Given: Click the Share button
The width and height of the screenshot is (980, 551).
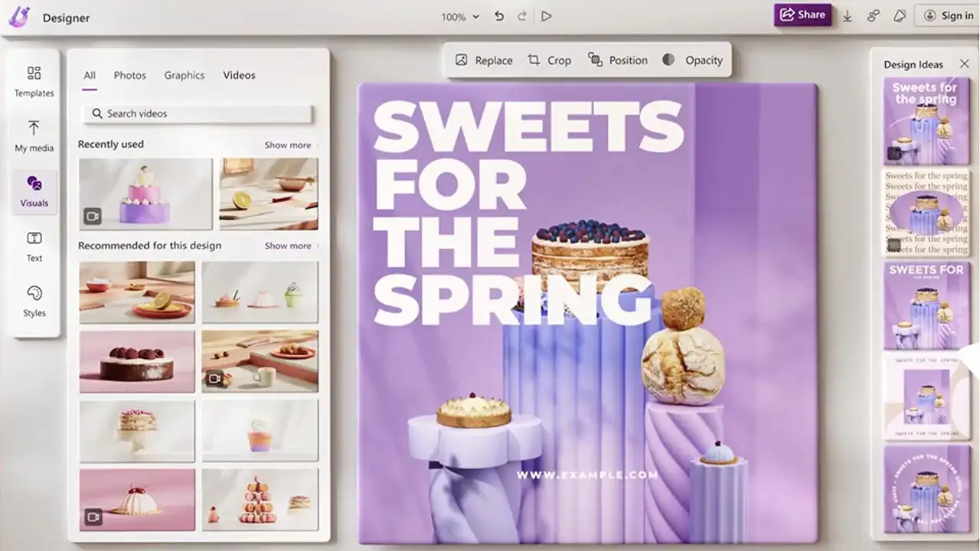Looking at the screenshot, I should (802, 14).
